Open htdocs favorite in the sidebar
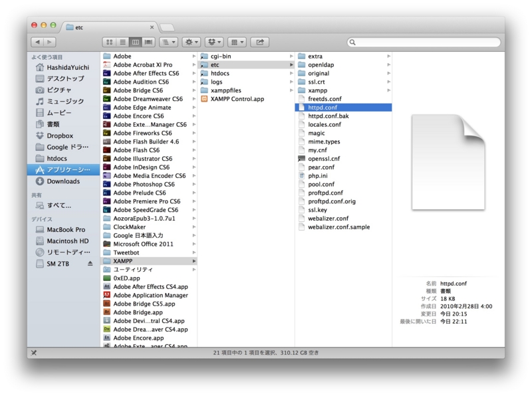This screenshot has width=532, height=396. point(63,158)
